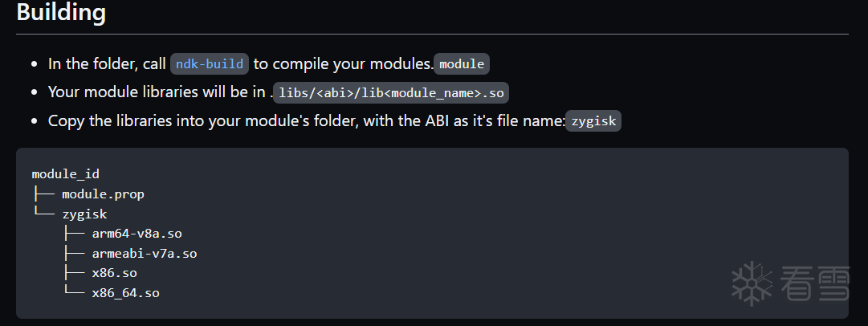The height and width of the screenshot is (326, 868).
Task: Open the ndk-build code link
Action: 210,63
